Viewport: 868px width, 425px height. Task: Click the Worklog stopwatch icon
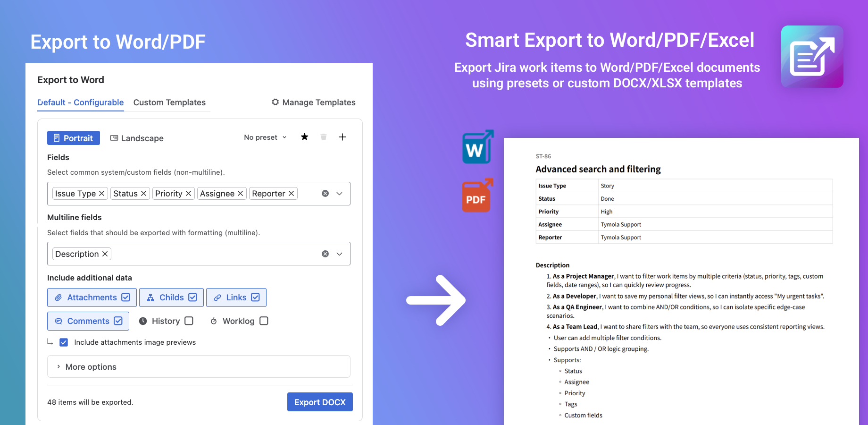click(x=214, y=321)
